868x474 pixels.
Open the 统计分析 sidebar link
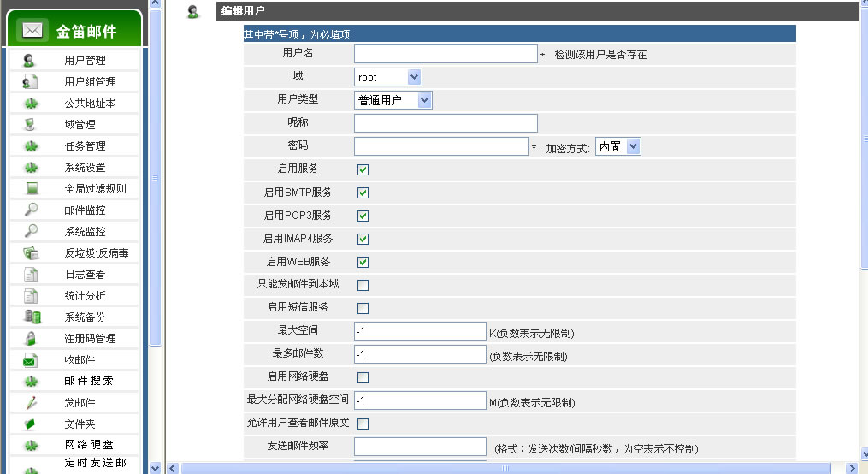(85, 296)
